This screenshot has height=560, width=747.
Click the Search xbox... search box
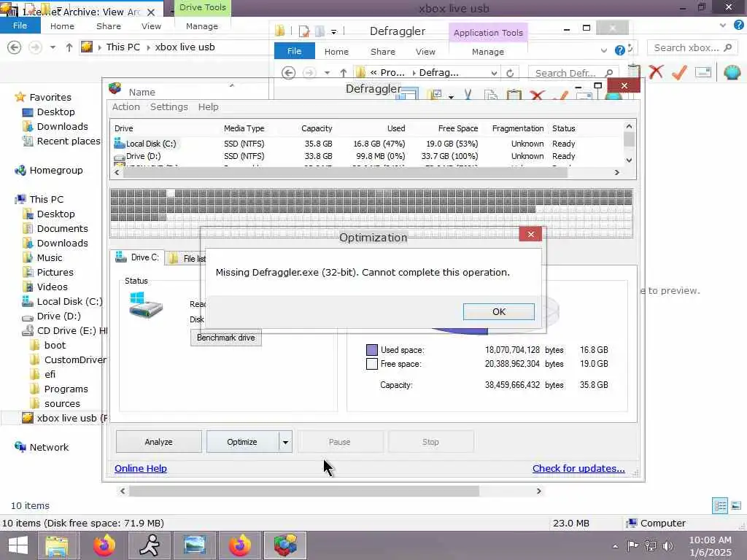[x=692, y=47]
